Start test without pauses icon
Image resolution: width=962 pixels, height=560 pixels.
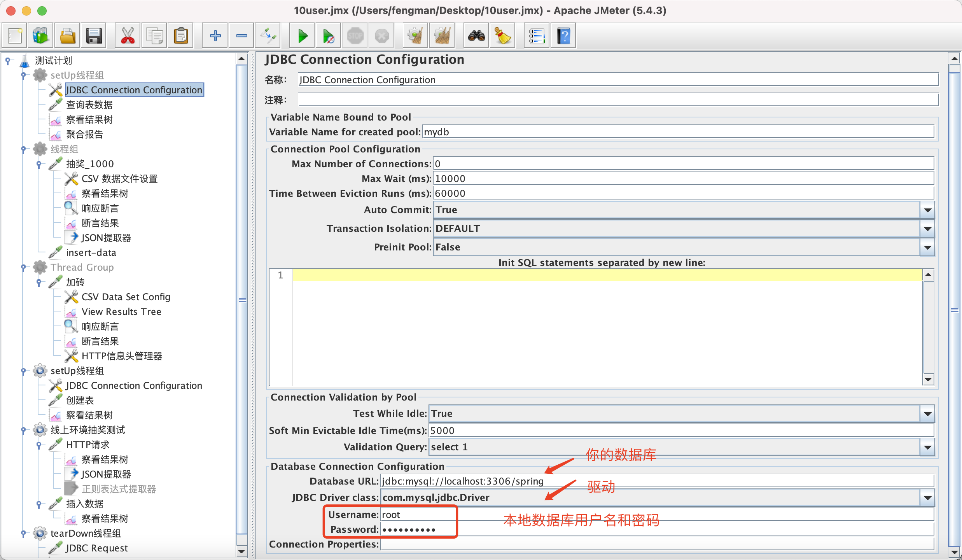coord(329,36)
